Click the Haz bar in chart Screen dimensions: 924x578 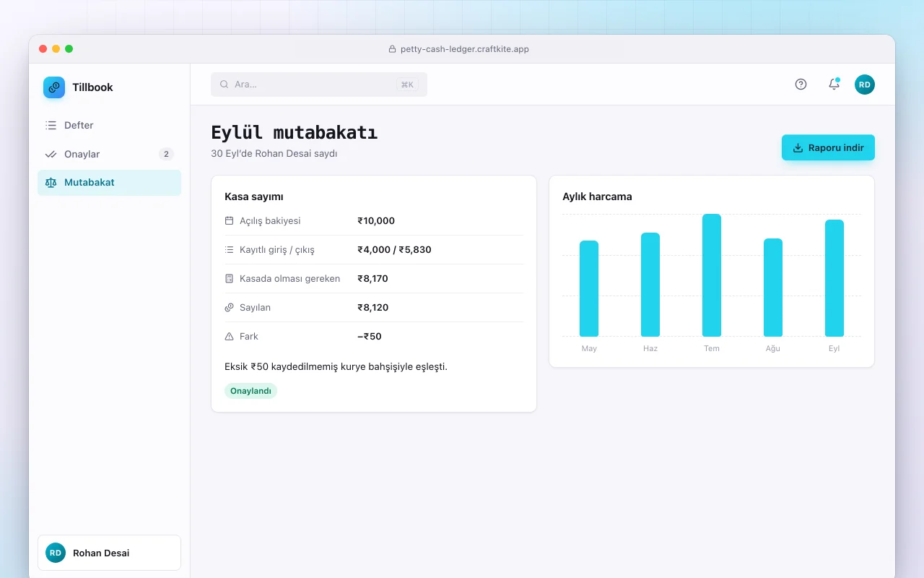(650, 285)
